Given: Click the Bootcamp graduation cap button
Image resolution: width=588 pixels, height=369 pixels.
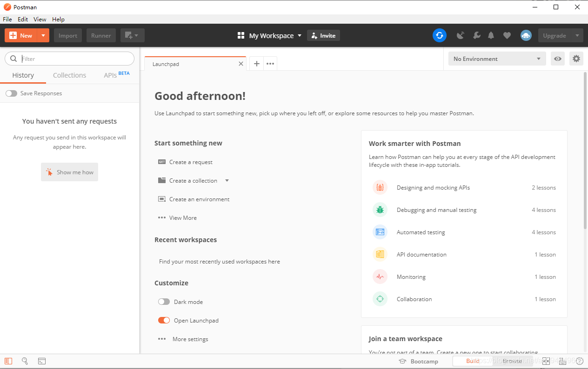Looking at the screenshot, I should (x=419, y=361).
